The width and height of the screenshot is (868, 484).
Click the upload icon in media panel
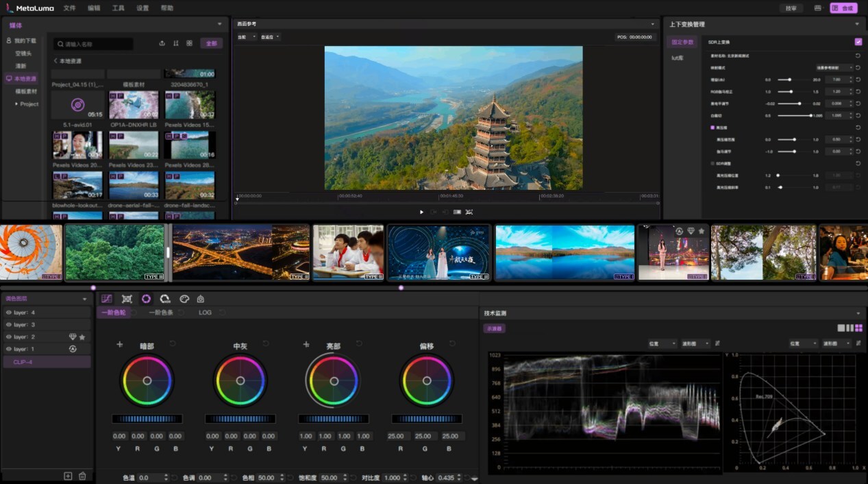[162, 43]
